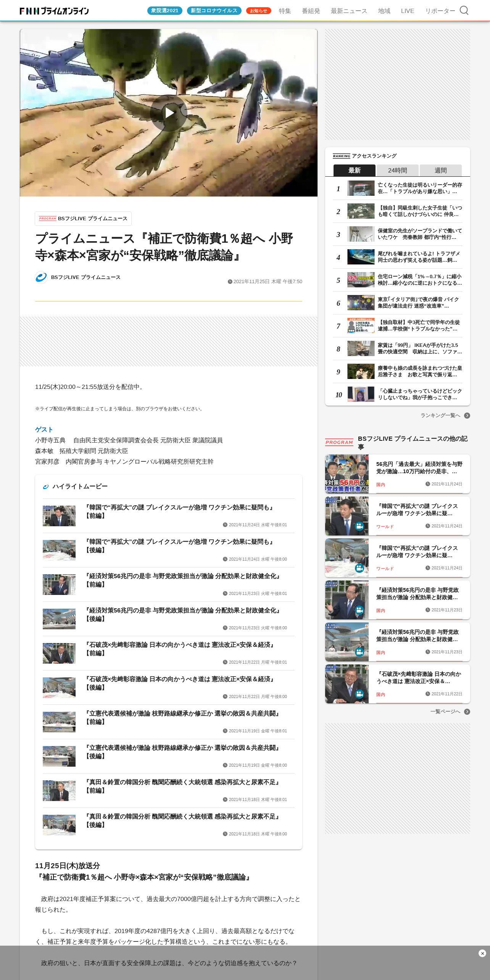Open the 56兆円「過去最大」経済対策 article card

pos(397,474)
